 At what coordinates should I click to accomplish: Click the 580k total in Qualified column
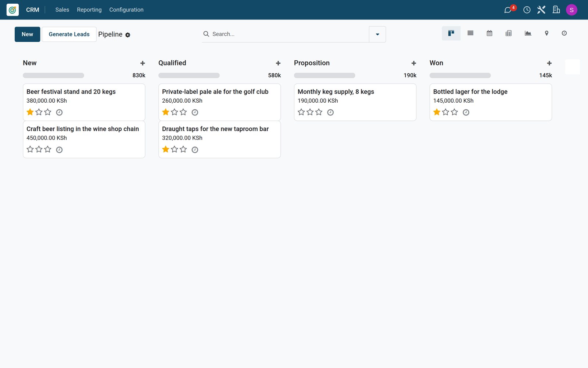pos(275,75)
